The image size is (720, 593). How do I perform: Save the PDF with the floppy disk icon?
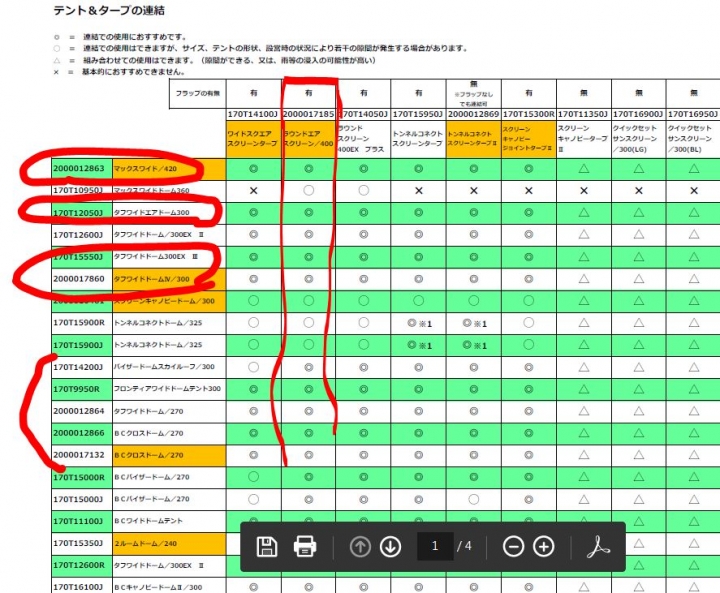pos(266,547)
